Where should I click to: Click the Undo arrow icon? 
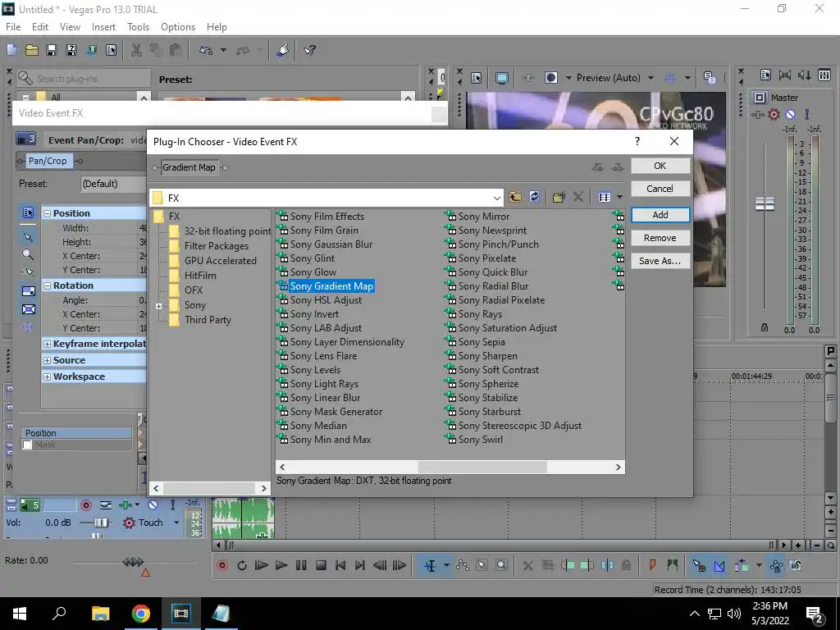pos(206,50)
